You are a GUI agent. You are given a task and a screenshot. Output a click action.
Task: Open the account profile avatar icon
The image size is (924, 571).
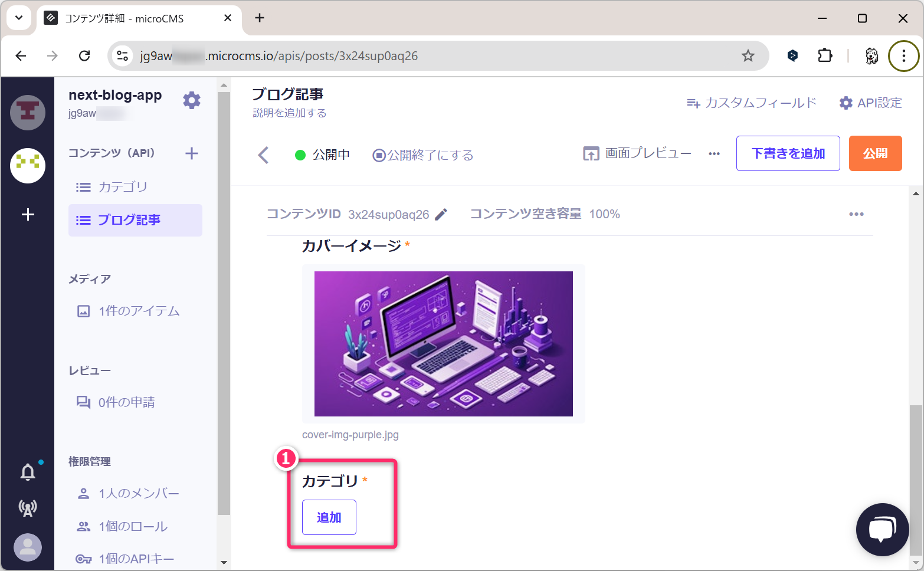28,547
